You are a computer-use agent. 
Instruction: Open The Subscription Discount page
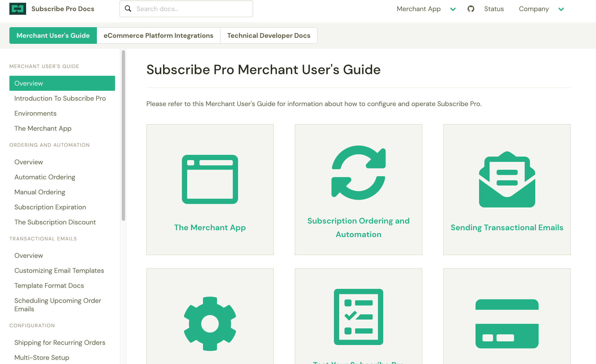click(55, 222)
